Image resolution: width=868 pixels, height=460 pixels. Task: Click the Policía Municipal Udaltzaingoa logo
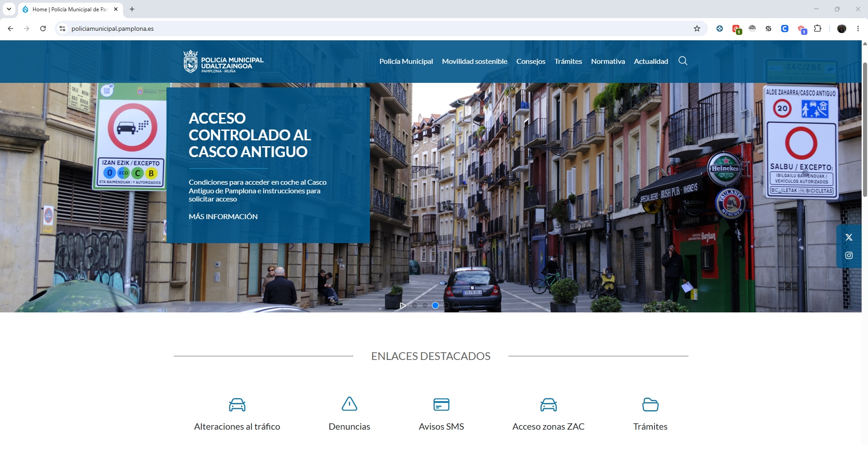tap(223, 62)
